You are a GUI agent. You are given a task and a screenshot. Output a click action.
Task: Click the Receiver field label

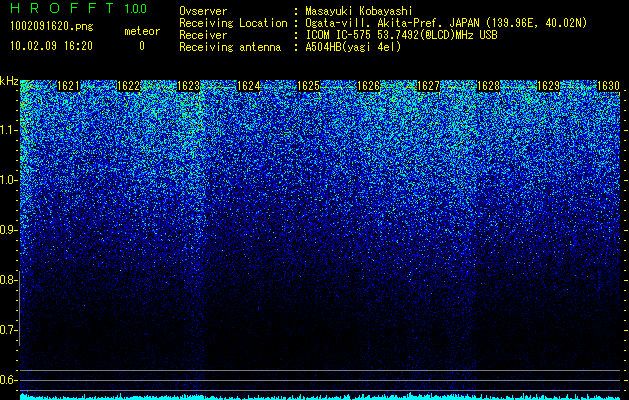point(203,35)
